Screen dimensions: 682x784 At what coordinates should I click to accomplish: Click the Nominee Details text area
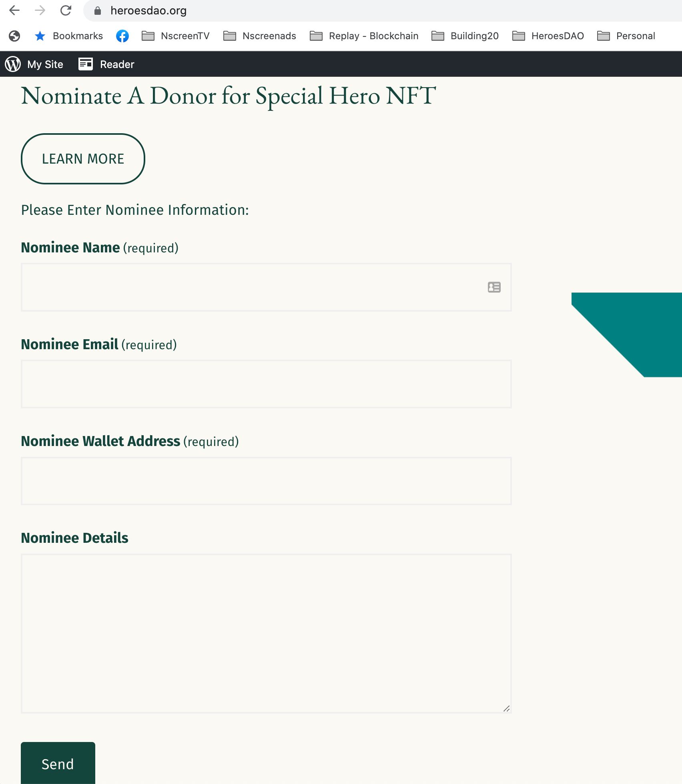266,633
